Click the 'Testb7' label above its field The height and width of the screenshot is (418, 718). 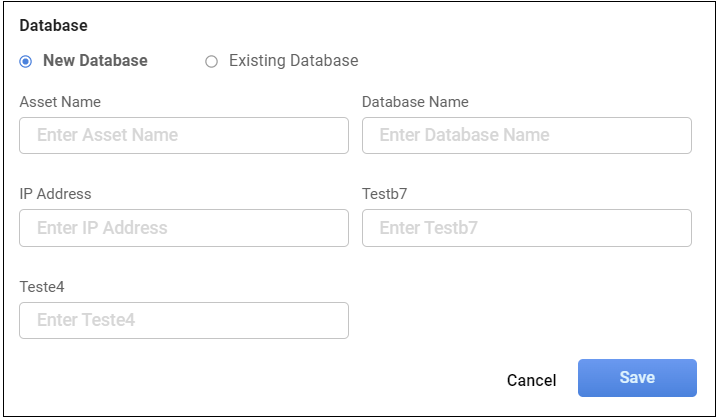click(x=385, y=194)
